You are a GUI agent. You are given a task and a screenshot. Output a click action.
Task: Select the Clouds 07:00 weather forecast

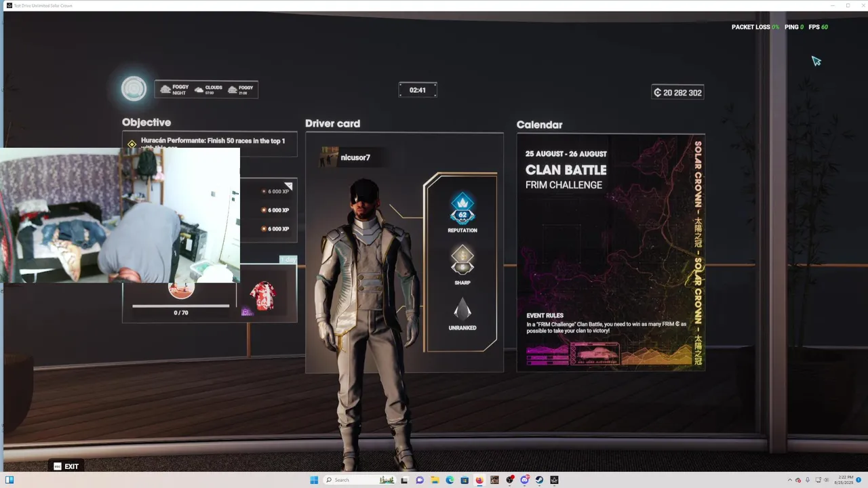pyautogui.click(x=208, y=89)
